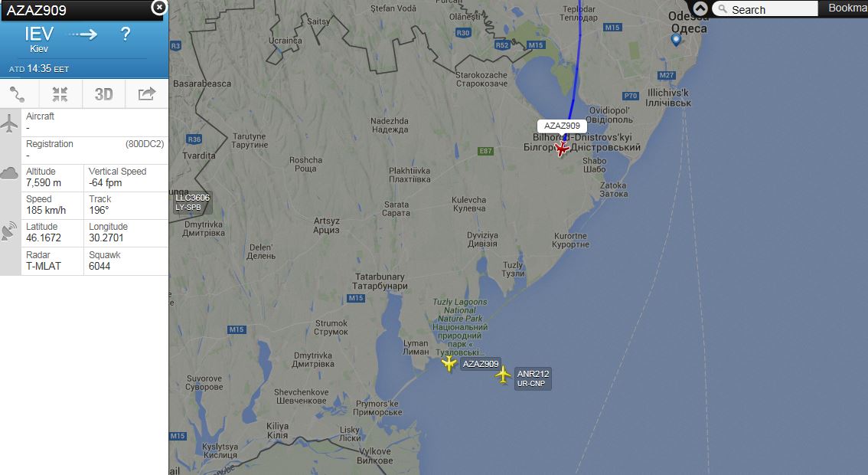Click the cloud icon beside Altitude
The width and height of the screenshot is (868, 475).
(x=9, y=173)
